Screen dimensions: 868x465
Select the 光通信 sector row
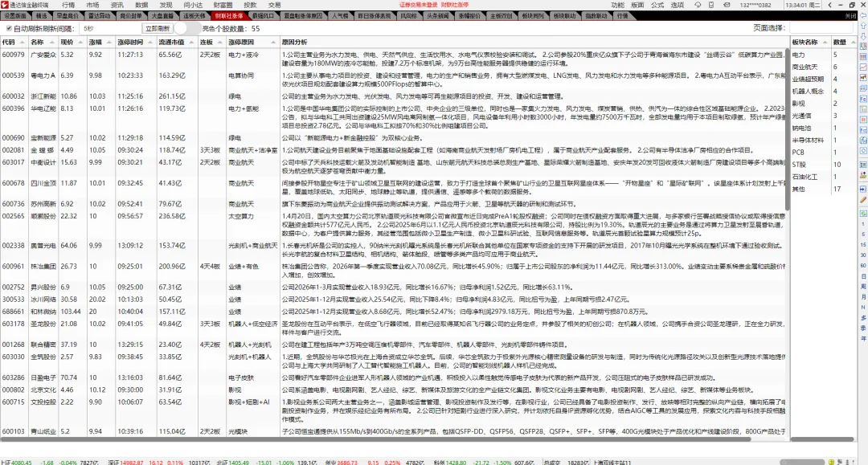823,116
